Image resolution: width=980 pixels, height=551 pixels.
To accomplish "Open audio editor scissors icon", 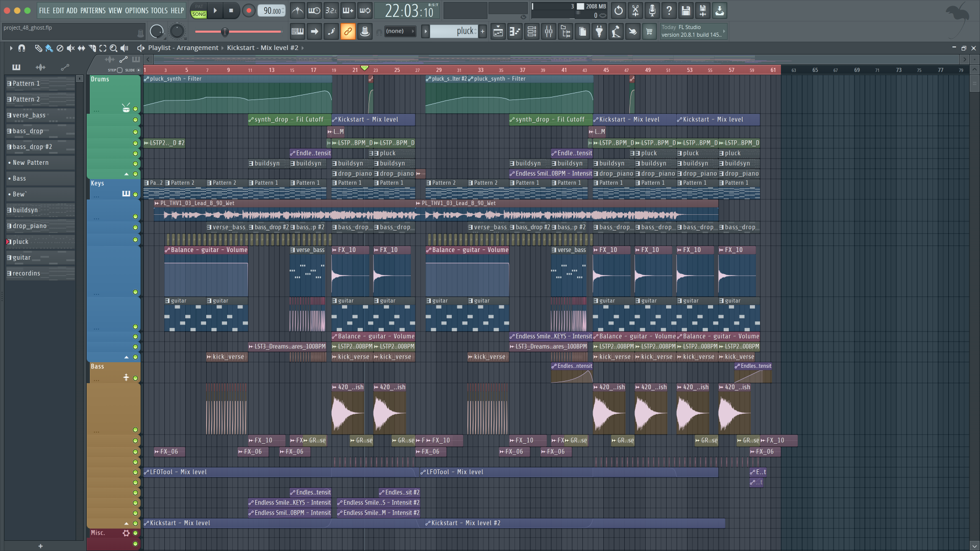I will (635, 10).
